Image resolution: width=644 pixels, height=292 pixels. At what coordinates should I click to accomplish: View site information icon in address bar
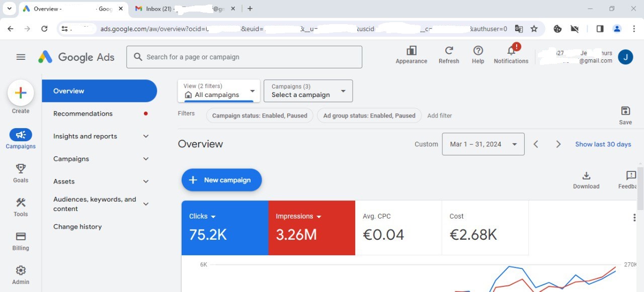pyautogui.click(x=64, y=29)
